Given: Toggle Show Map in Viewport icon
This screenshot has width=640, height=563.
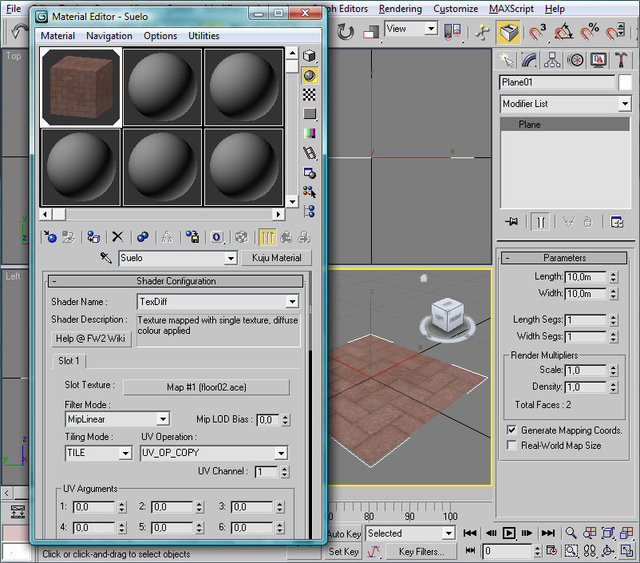Looking at the screenshot, I should point(241,237).
